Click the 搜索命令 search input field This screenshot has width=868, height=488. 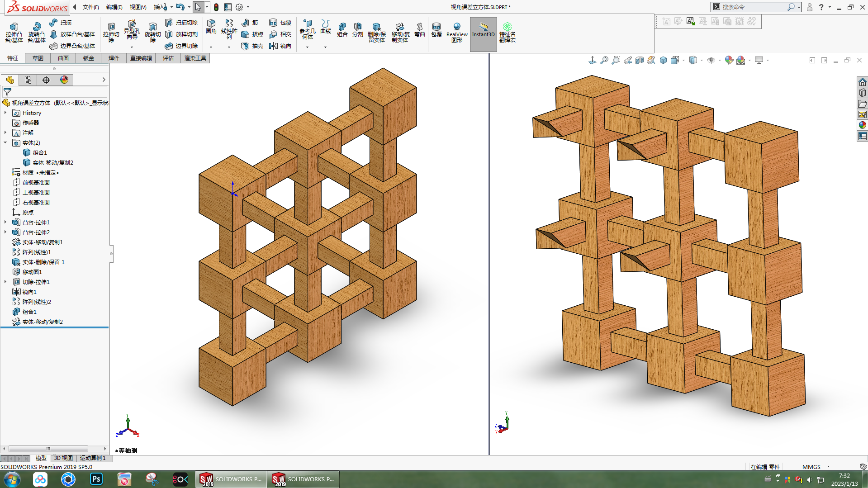(x=754, y=7)
